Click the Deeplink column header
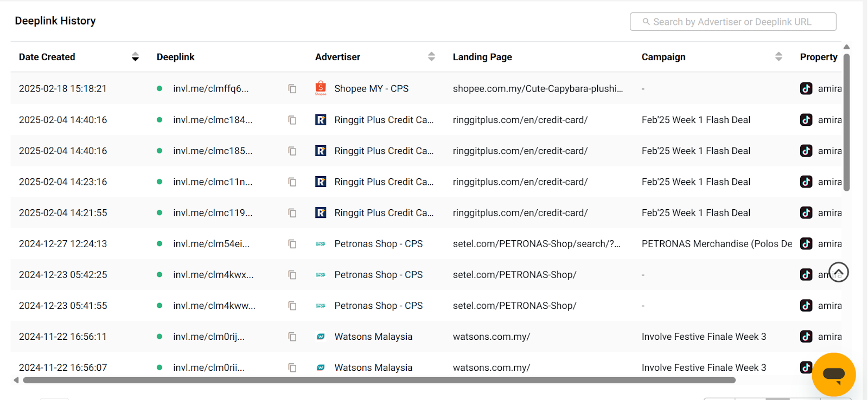 click(175, 57)
